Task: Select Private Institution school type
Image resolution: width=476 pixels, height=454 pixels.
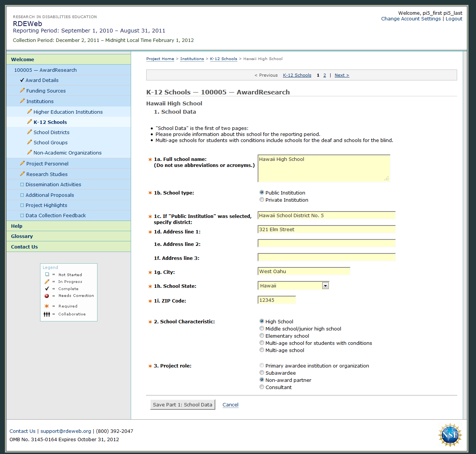Action: 262,200
